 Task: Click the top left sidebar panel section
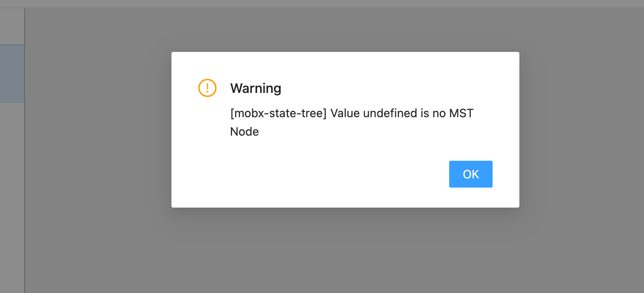tap(12, 26)
